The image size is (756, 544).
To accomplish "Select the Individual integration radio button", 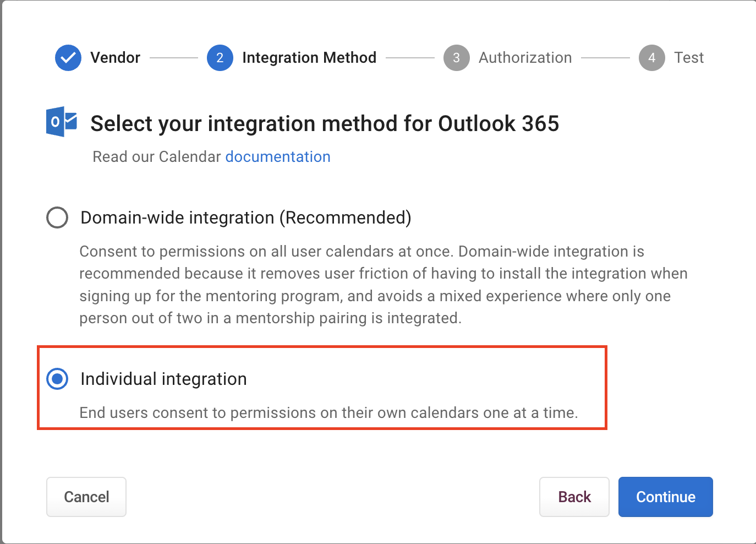I will [x=57, y=379].
